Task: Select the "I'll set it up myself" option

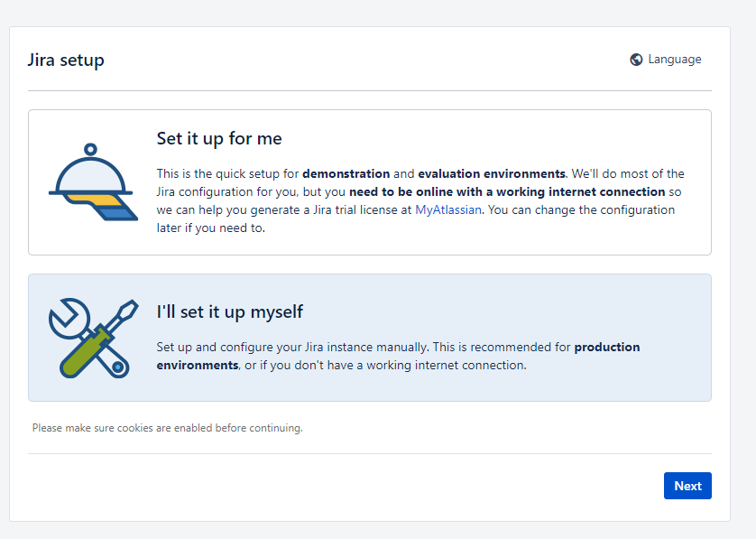Action: tap(369, 338)
